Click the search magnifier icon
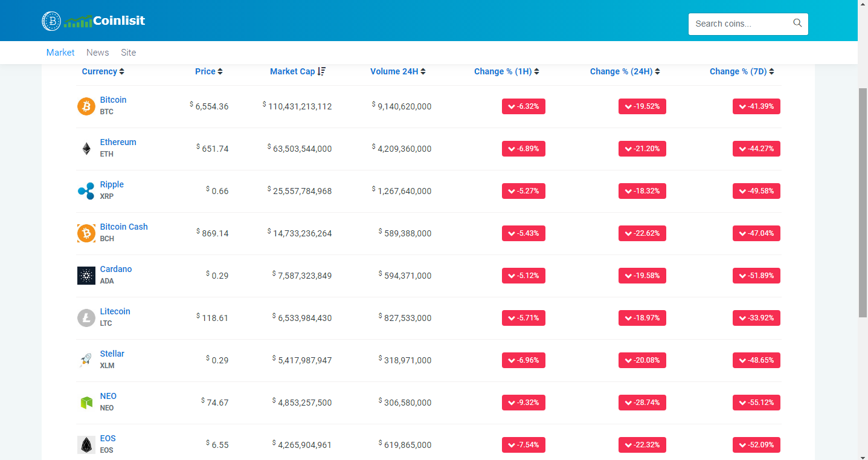Image resolution: width=868 pixels, height=460 pixels. coord(797,24)
